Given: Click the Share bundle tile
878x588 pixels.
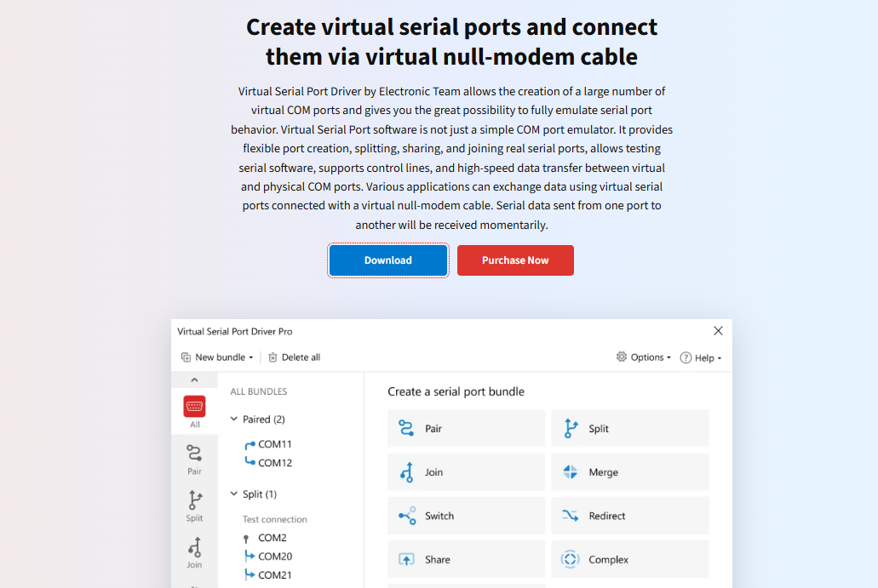Looking at the screenshot, I should [x=466, y=559].
